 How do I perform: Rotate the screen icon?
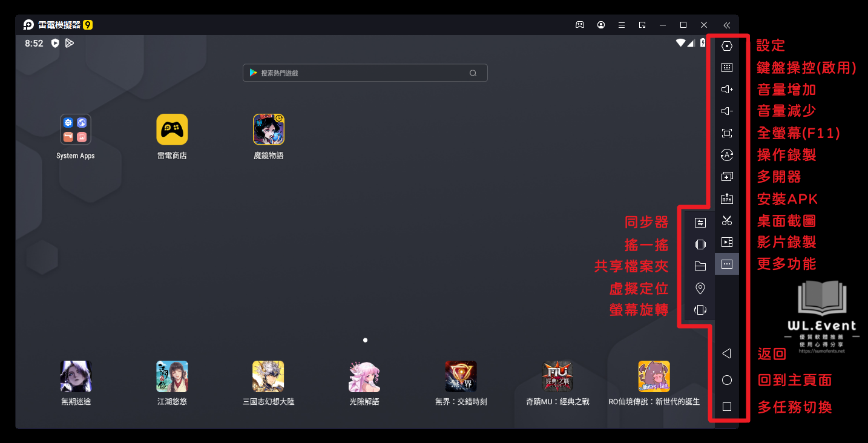coord(700,310)
